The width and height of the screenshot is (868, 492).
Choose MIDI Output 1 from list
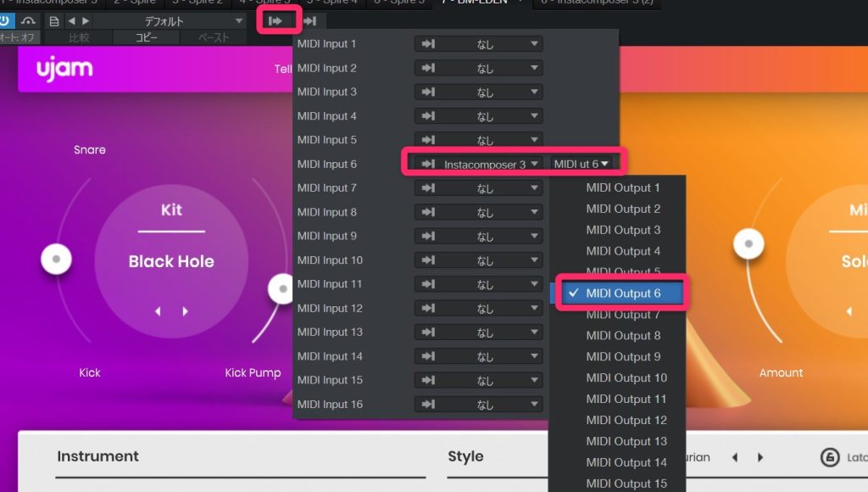coord(622,187)
